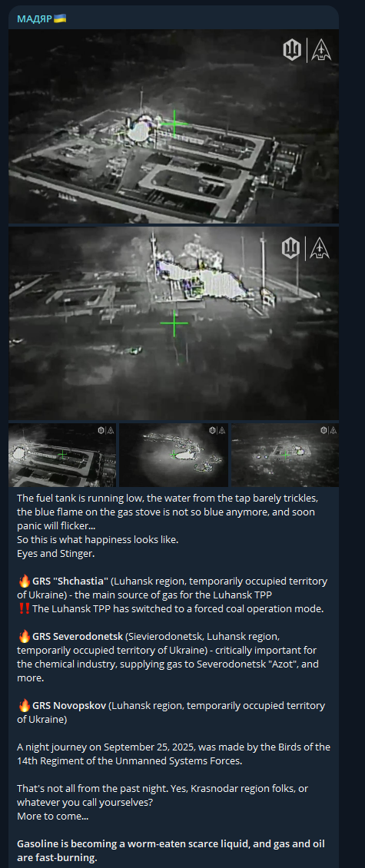Open the left small thumbnail image
This screenshot has height=868, width=365.
click(x=62, y=455)
